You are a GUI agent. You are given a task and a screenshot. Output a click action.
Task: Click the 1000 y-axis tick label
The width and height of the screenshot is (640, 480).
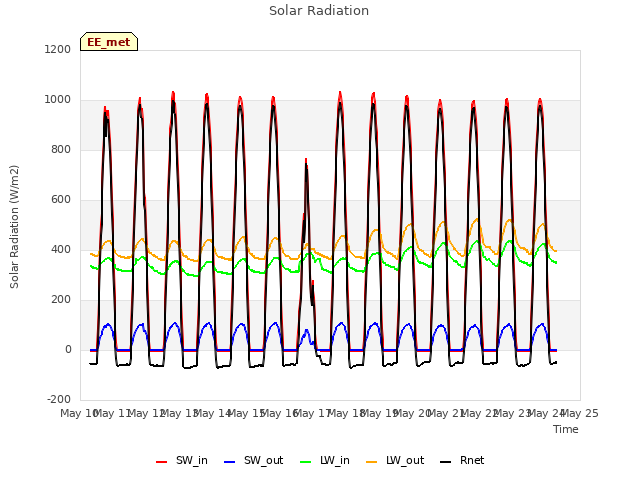[x=58, y=100]
